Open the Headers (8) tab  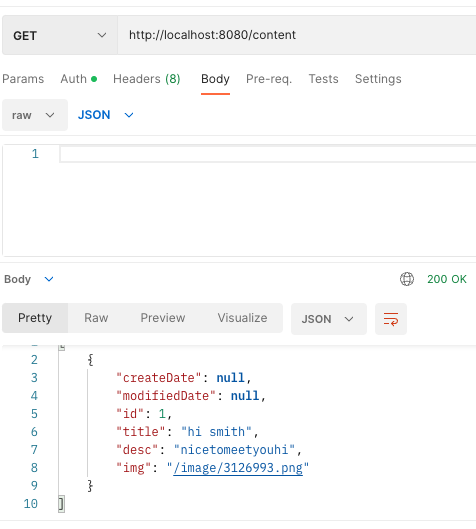pos(147,79)
